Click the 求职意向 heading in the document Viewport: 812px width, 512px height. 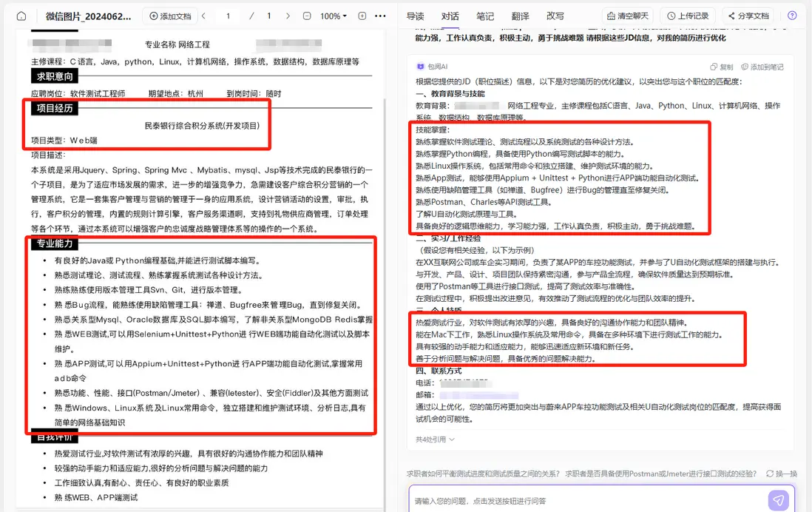[55, 77]
